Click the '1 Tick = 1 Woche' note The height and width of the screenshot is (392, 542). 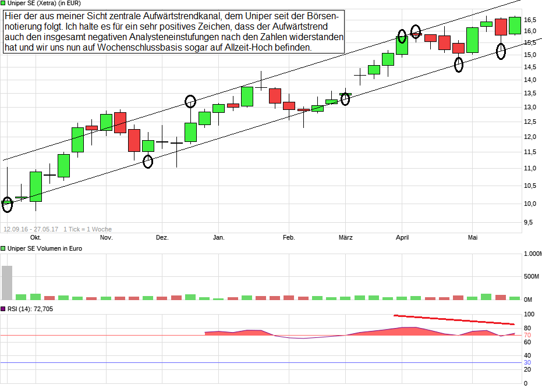click(x=87, y=229)
